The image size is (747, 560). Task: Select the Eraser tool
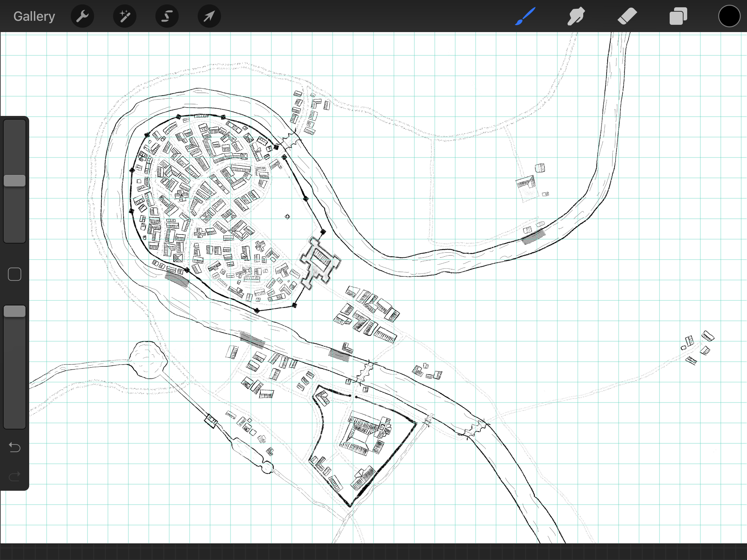(627, 16)
